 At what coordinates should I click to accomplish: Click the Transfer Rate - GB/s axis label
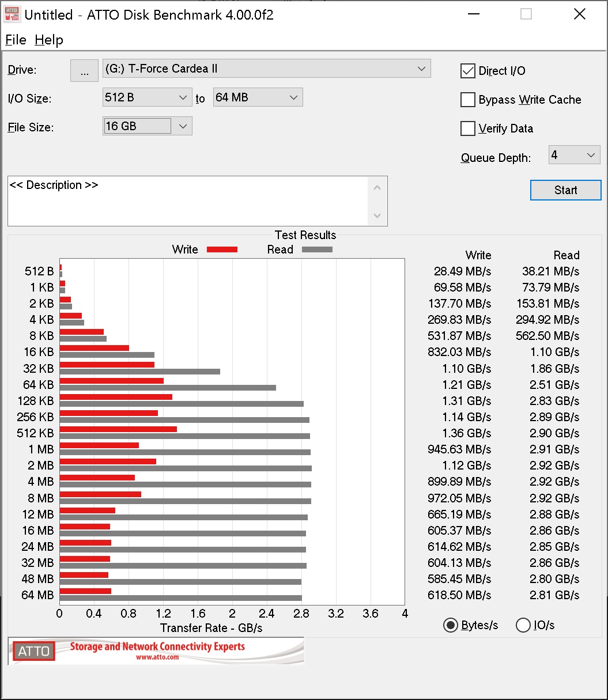click(x=211, y=628)
